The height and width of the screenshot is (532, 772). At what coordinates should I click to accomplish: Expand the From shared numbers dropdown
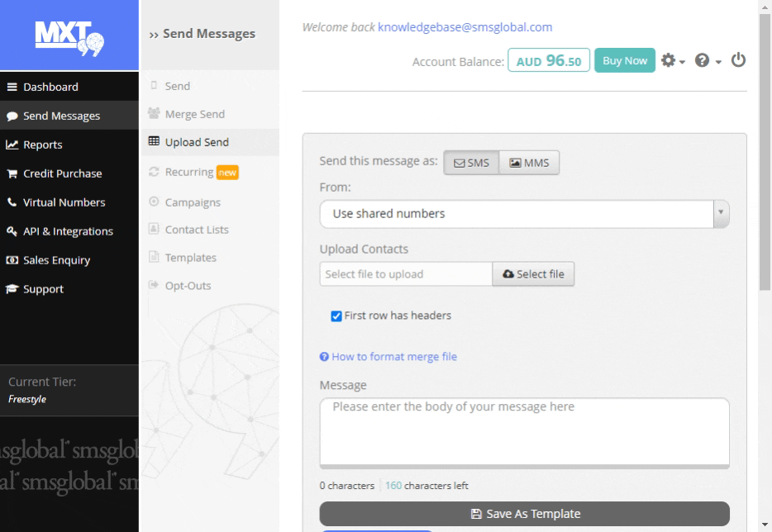click(524, 214)
